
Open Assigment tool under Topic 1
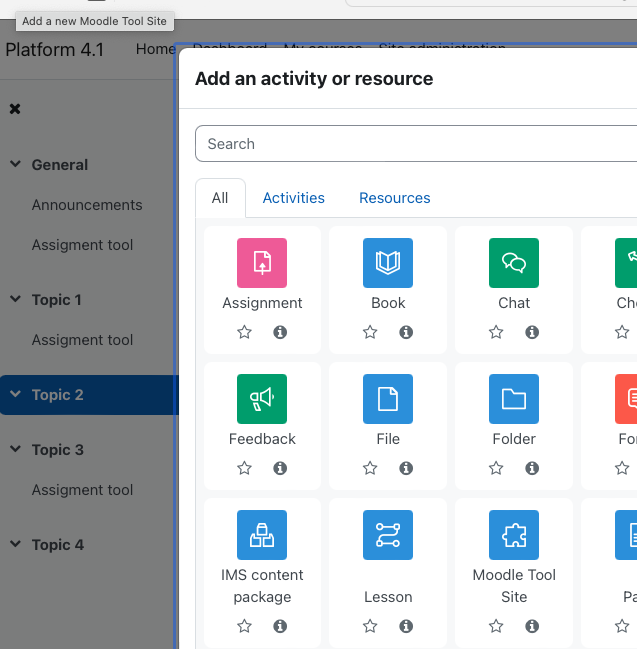82,340
